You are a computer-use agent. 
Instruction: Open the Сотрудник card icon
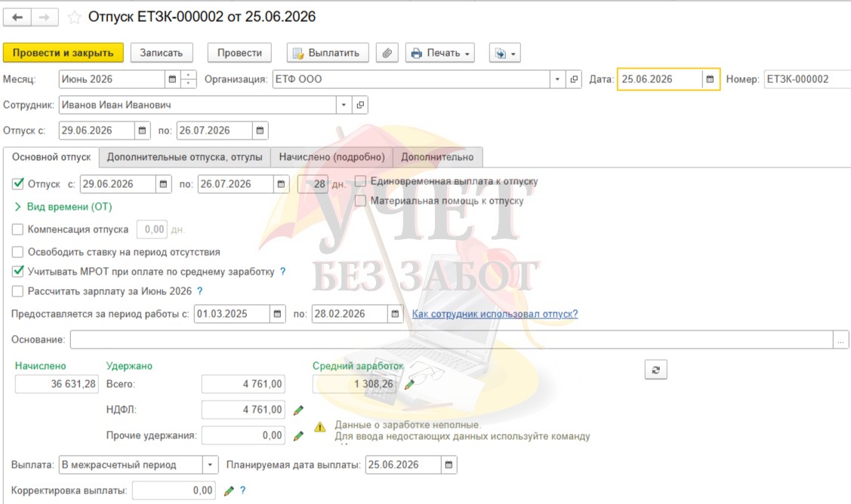click(360, 105)
